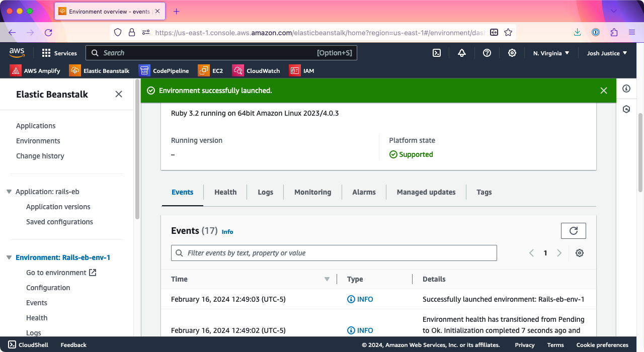Open the Services grid menu
Screen dimensions: 644x352
coord(59,53)
